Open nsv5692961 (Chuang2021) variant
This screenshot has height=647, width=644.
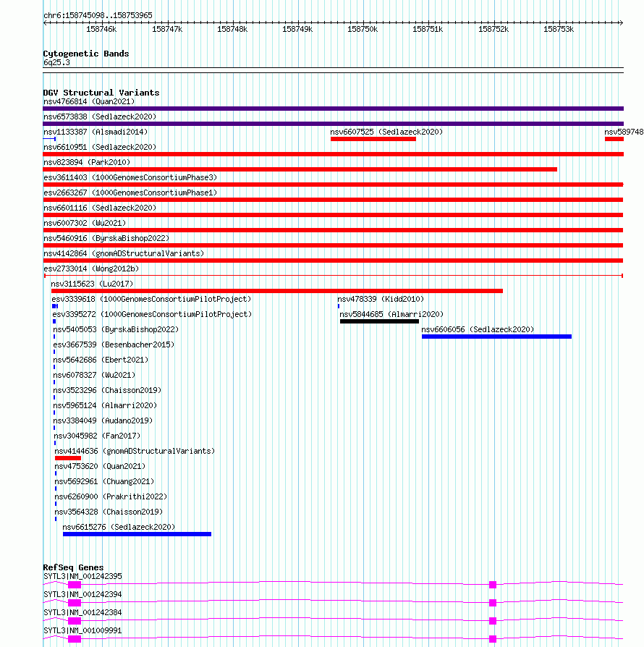[104, 481]
